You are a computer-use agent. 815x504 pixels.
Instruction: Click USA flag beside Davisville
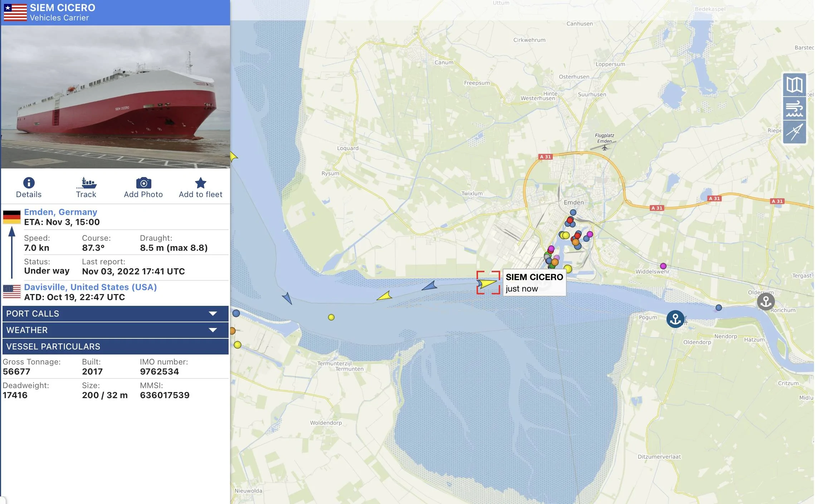tap(12, 292)
